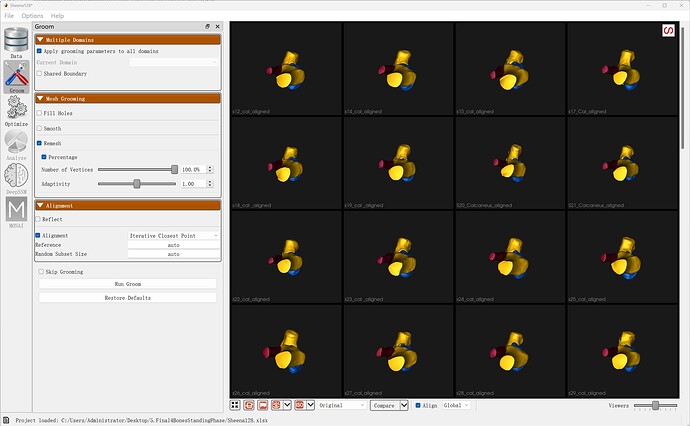Image resolution: width=690 pixels, height=426 pixels.
Task: Select the s20_Calcaneus_aligned shape view
Action: tap(510, 163)
